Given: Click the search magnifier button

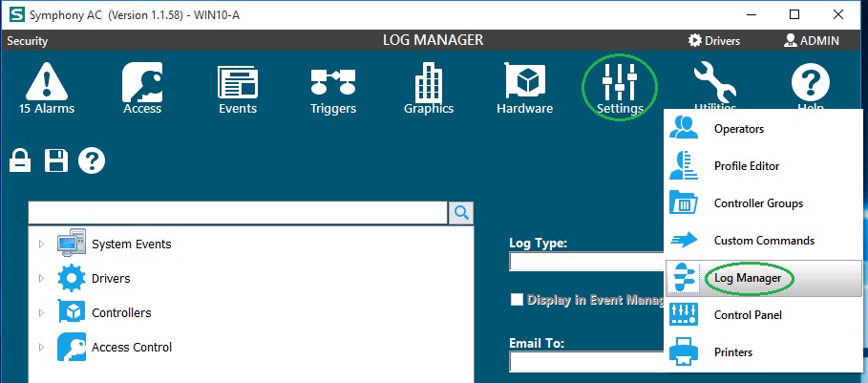Looking at the screenshot, I should (461, 213).
